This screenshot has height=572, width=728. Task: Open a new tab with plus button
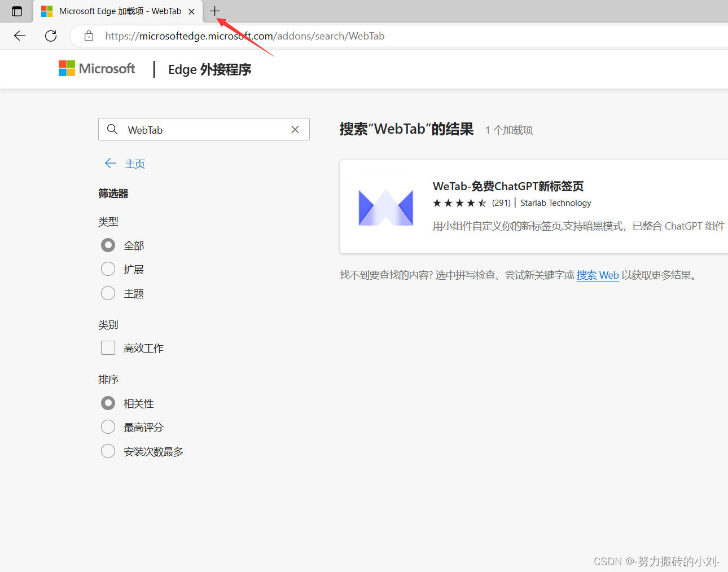pos(214,11)
